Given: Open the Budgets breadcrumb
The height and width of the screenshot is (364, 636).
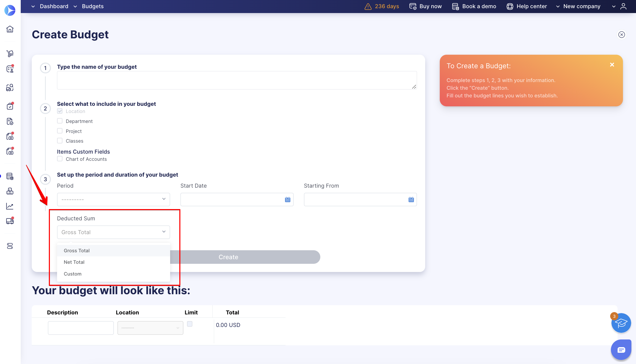Looking at the screenshot, I should point(93,6).
